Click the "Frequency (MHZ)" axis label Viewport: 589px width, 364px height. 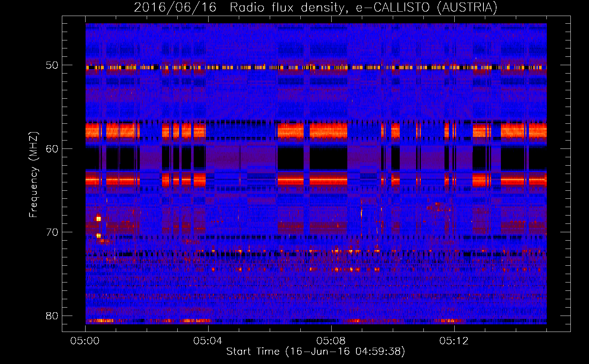tap(33, 174)
